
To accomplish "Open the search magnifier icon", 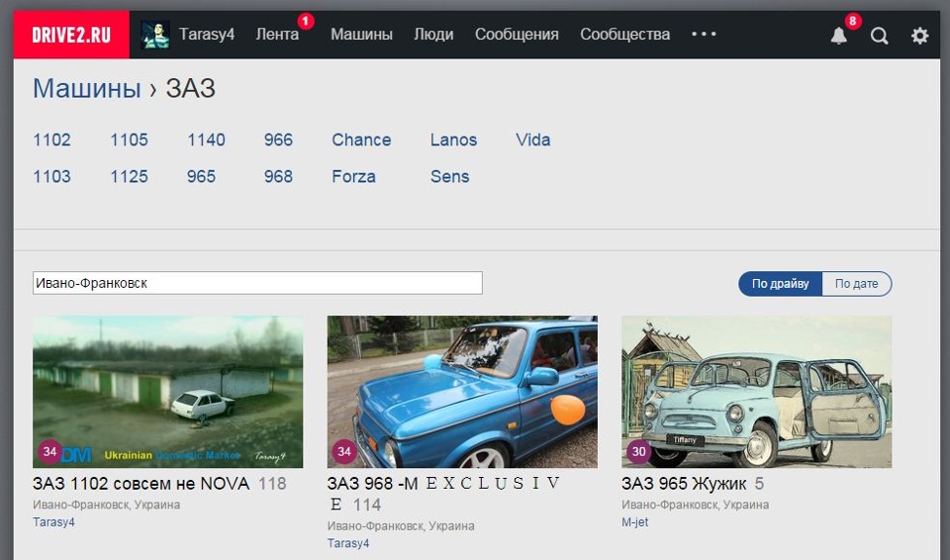I will (879, 36).
